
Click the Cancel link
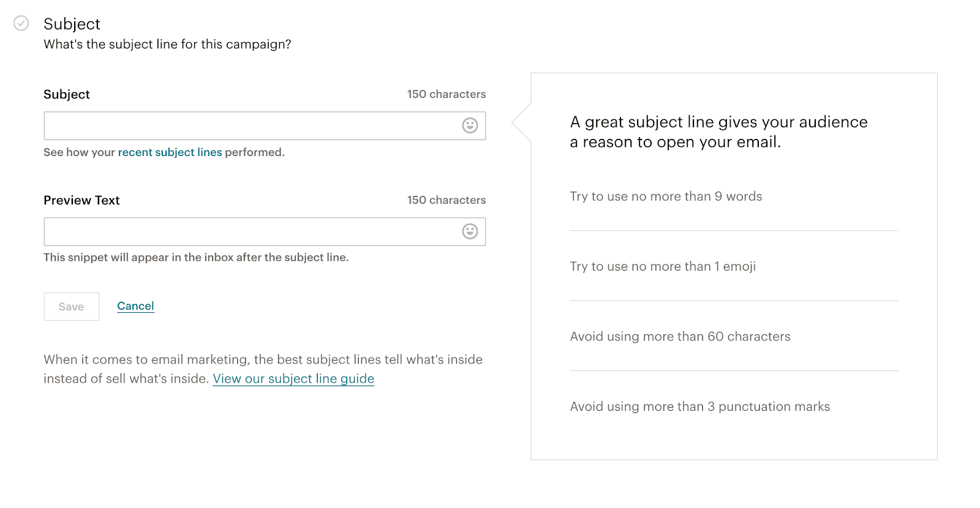click(x=135, y=306)
